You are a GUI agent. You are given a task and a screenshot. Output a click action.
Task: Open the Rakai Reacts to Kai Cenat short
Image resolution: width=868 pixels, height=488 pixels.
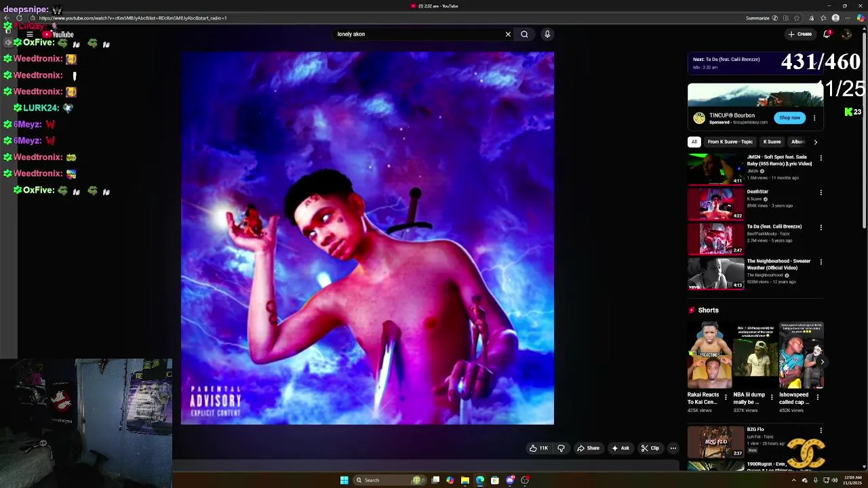tap(709, 355)
